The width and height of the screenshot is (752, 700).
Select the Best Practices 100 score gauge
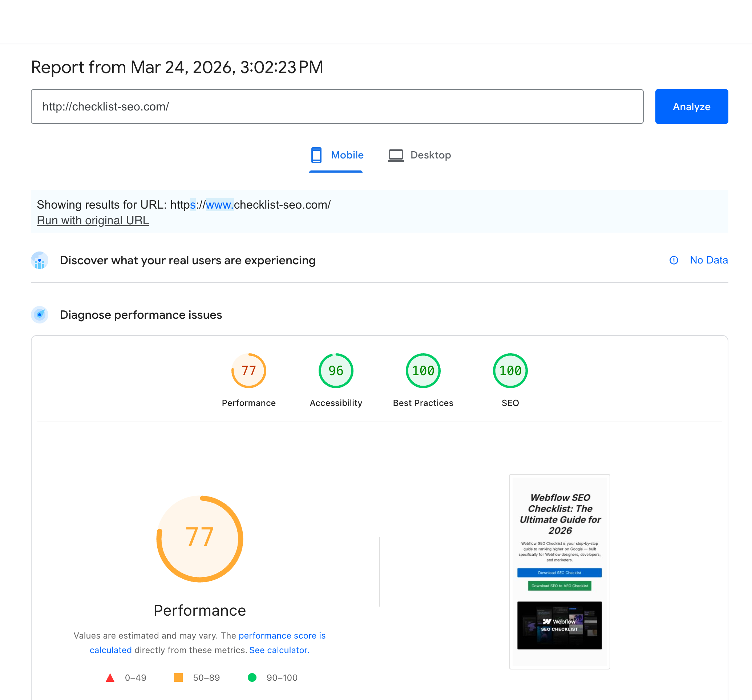click(x=423, y=371)
